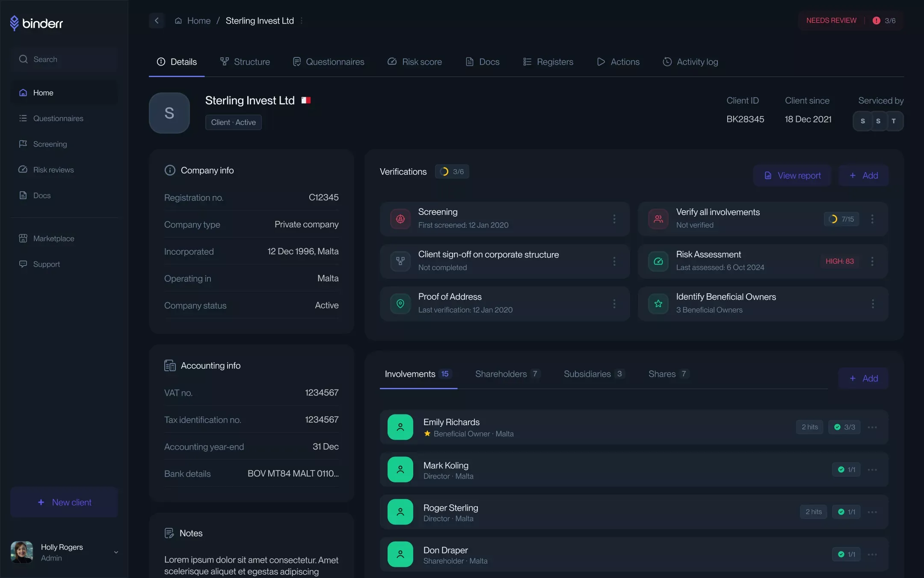Open three-dot menu beside Sterling Invest breadcrumb
The width and height of the screenshot is (924, 578).
[302, 21]
